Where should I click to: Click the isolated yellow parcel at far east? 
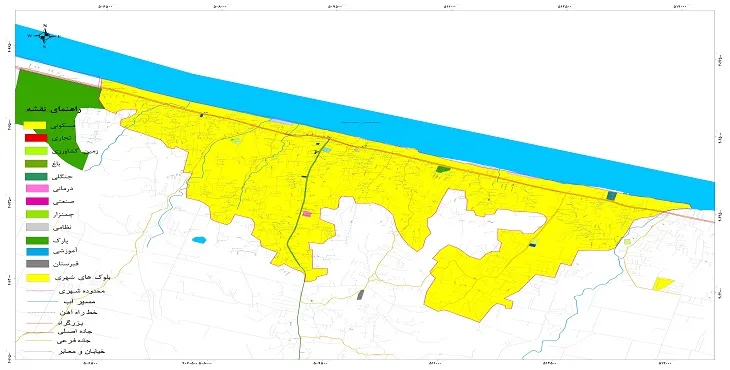pos(662,283)
